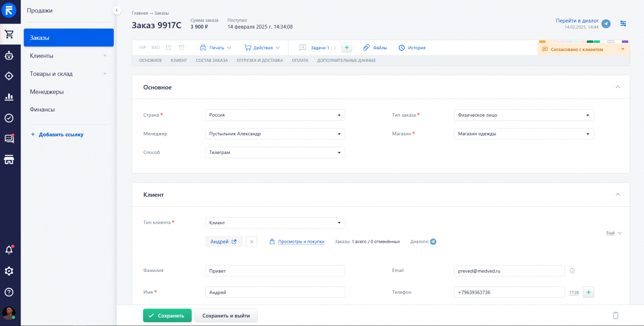Select Финансы in the Продажи menu
Viewport: 644px width, 326px height.
[x=42, y=109]
